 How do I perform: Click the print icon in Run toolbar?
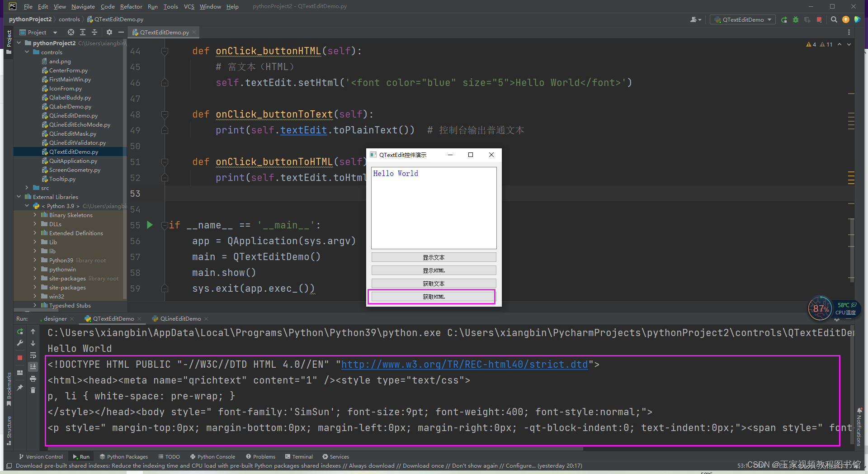coord(33,379)
